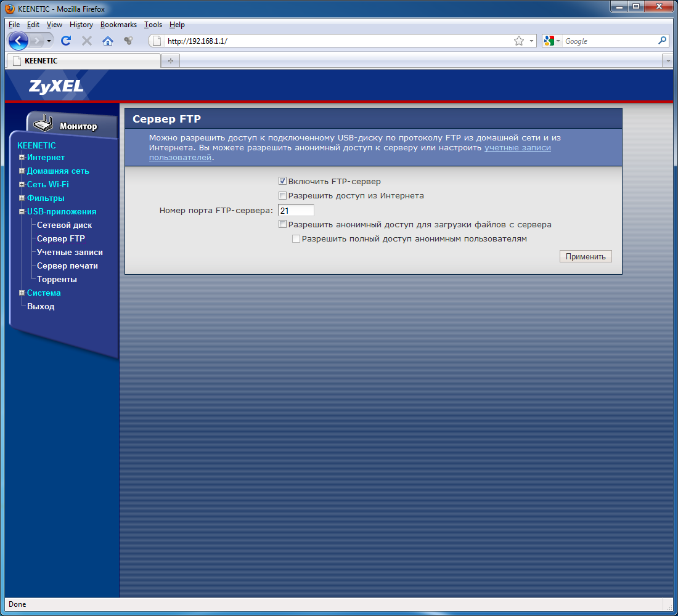Click the address bar URL field
Screen dimensions: 678x616
click(338, 41)
